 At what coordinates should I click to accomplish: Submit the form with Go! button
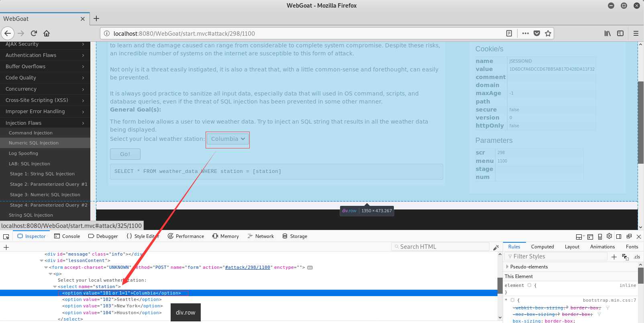click(125, 154)
